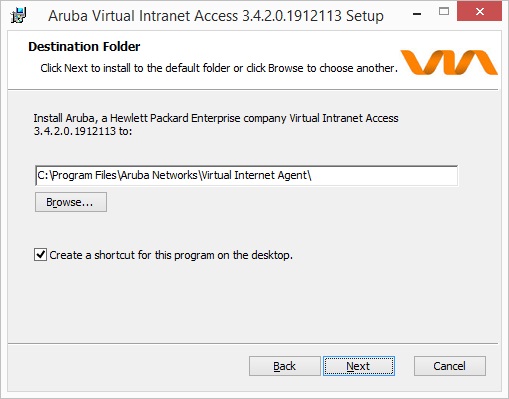509x399 pixels.
Task: Go to the Back step
Action: pyautogui.click(x=284, y=366)
